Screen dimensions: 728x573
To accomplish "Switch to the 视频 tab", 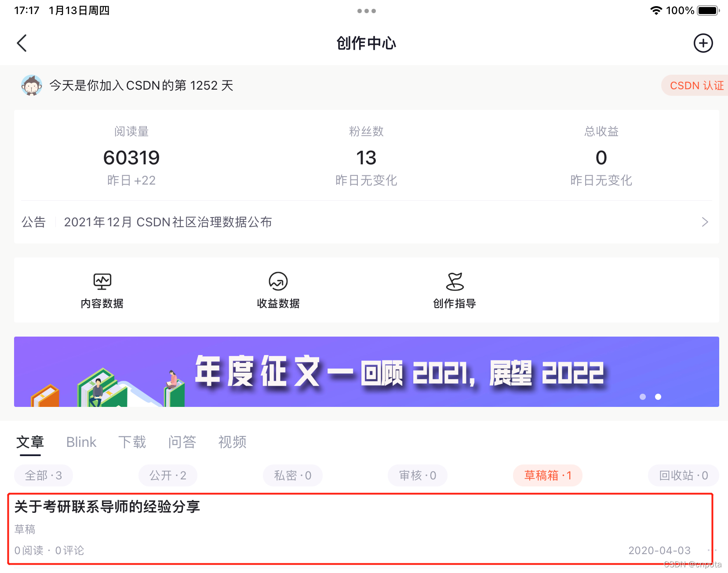I will (232, 442).
